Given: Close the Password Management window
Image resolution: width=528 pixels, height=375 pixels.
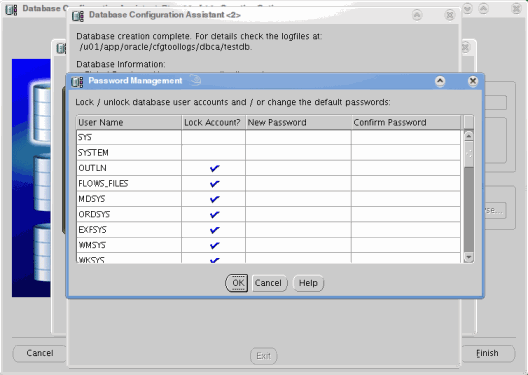Looking at the screenshot, I should pyautogui.click(x=473, y=81).
